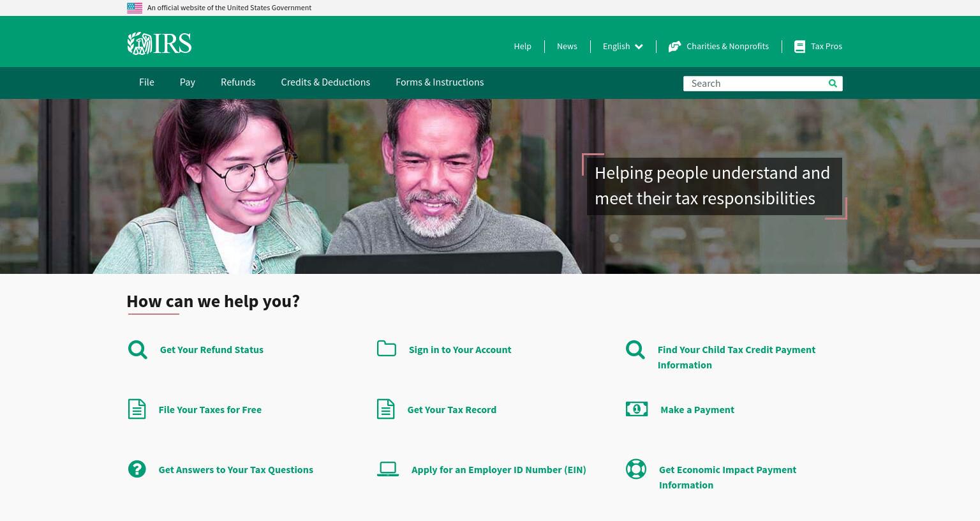Click the laptop icon for EIN application
980x521 pixels.
(387, 469)
